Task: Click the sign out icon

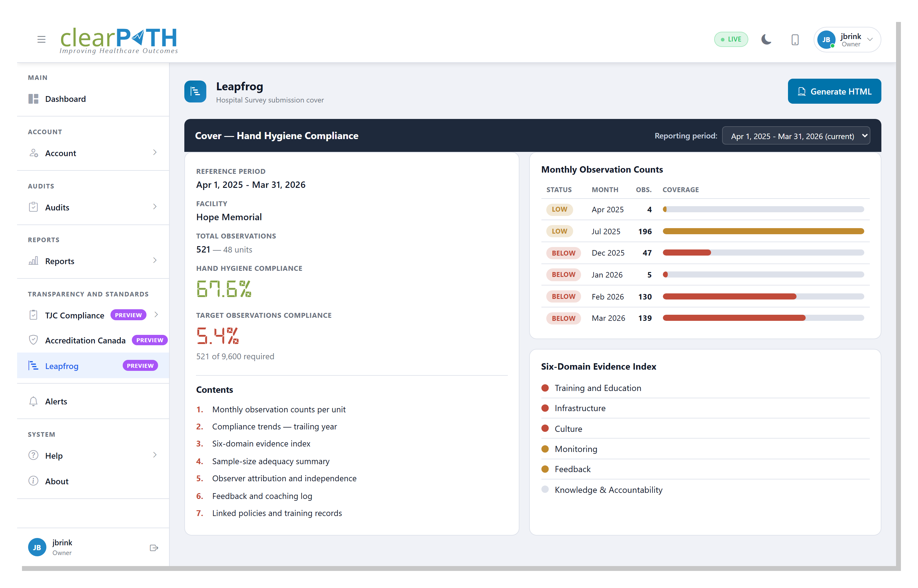Action: (x=154, y=548)
